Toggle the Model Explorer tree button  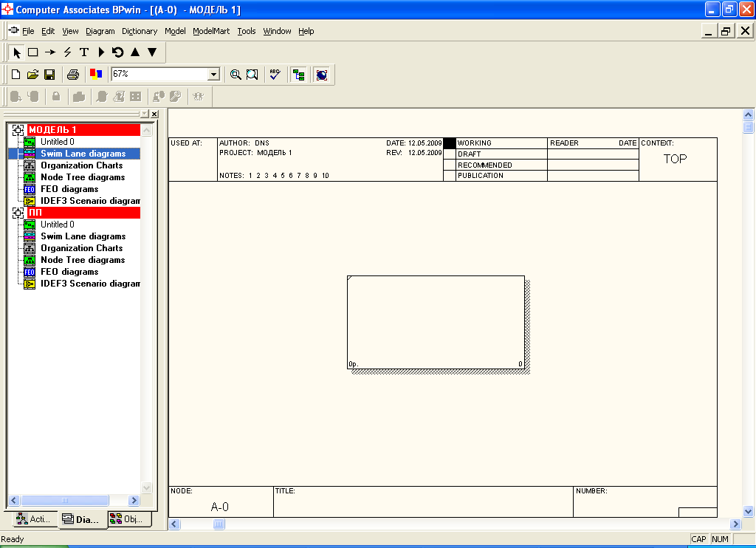coord(298,75)
